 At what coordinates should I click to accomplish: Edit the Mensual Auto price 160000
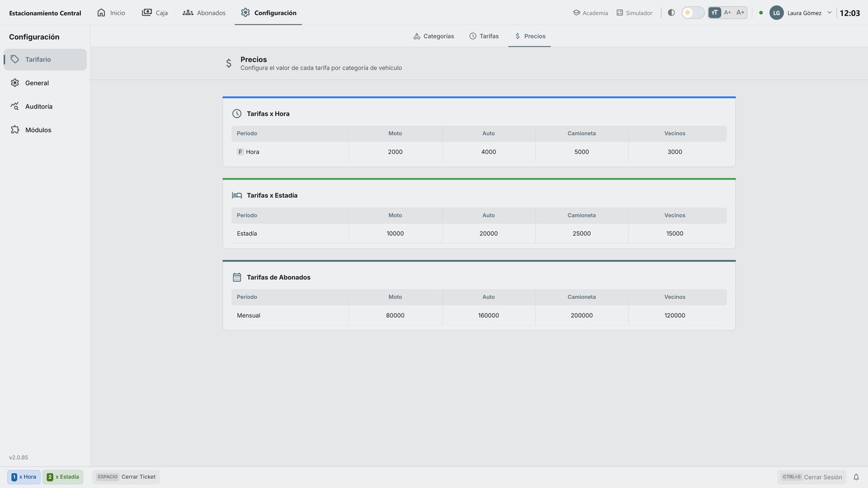tap(489, 316)
